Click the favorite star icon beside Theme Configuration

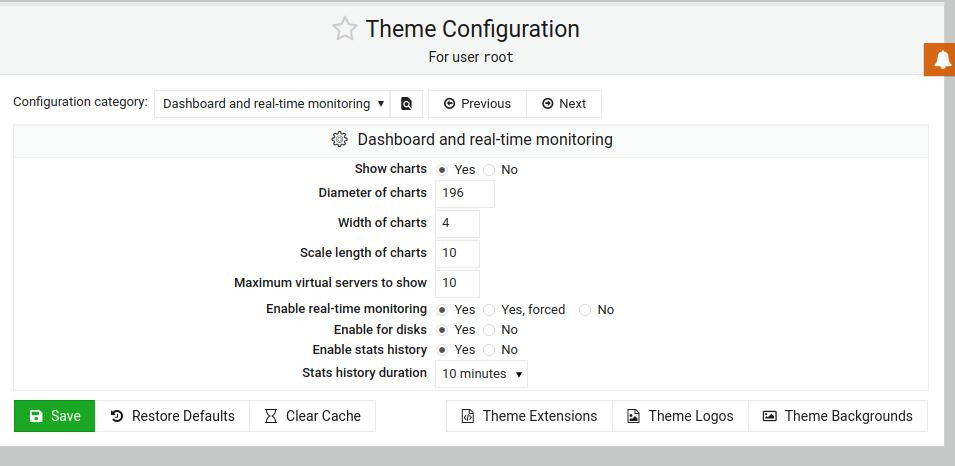tap(345, 29)
